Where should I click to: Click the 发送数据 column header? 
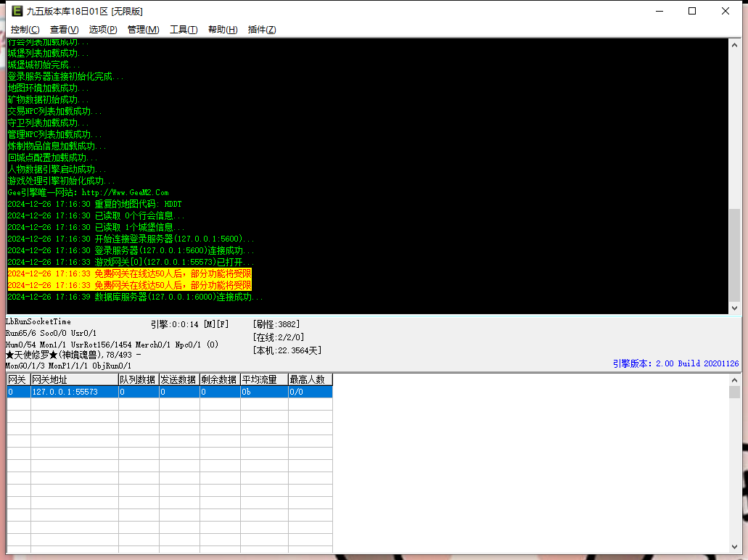click(179, 379)
